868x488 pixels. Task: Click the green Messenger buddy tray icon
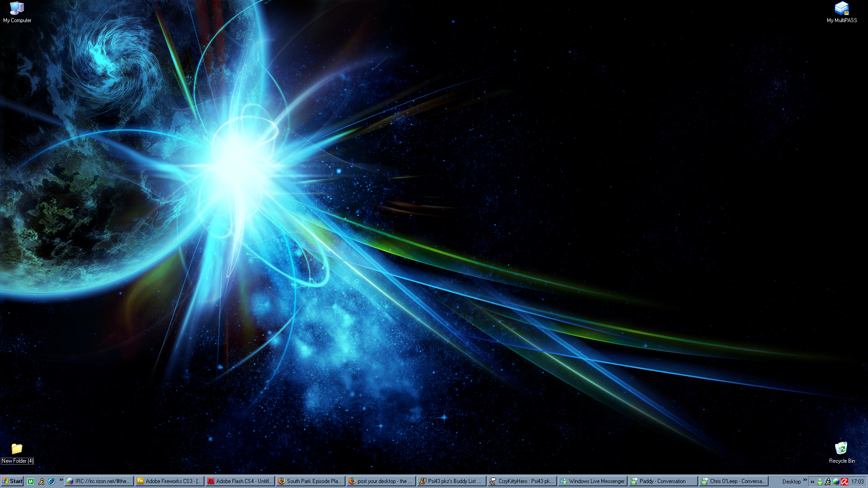coord(820,482)
